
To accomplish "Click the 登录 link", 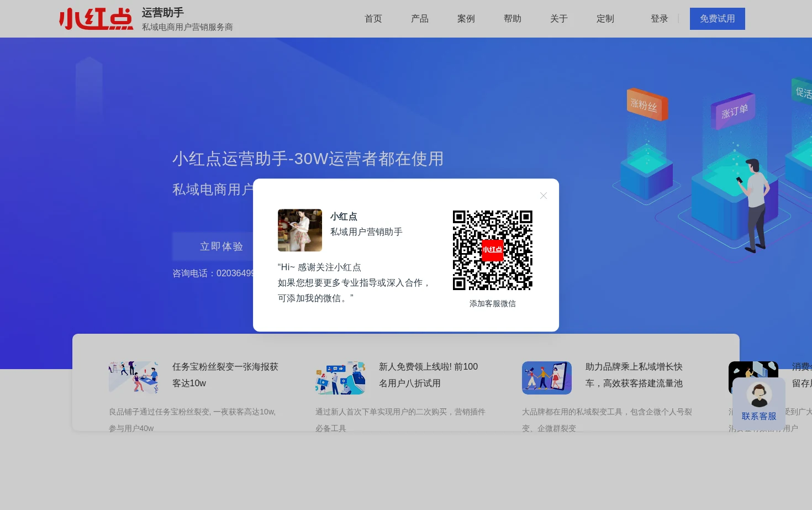I will click(x=660, y=19).
